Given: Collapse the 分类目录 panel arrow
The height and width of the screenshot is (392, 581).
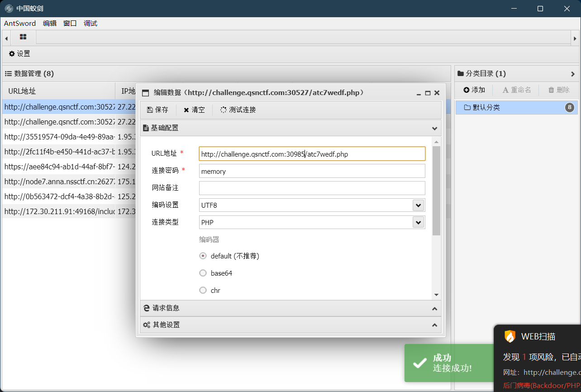Looking at the screenshot, I should [x=573, y=74].
